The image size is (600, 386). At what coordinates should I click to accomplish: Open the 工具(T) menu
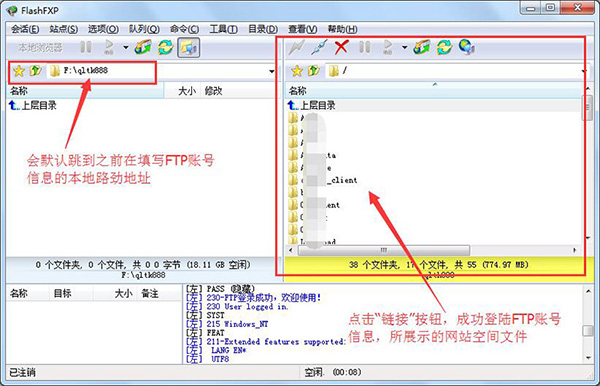tap(223, 29)
